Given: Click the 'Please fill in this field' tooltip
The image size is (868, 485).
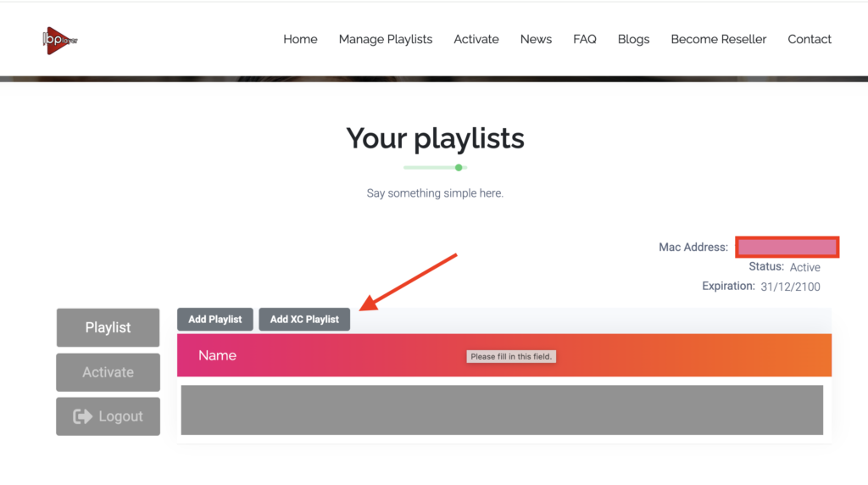Looking at the screenshot, I should 511,357.
